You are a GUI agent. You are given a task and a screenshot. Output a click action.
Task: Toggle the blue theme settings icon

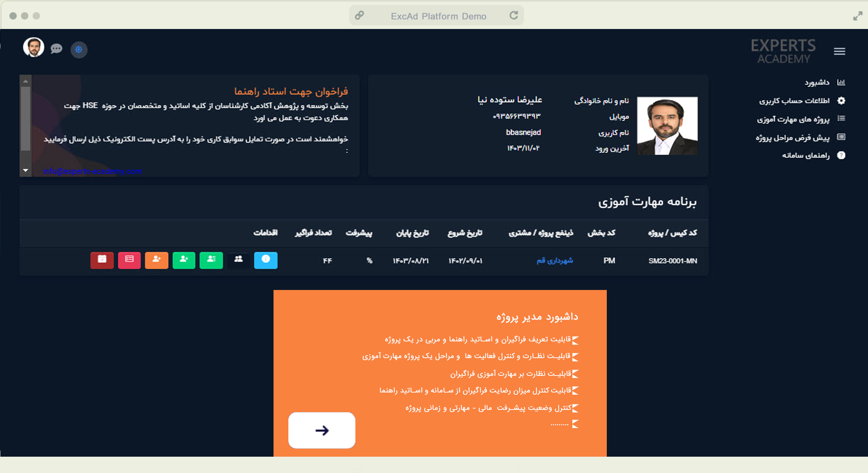[x=79, y=49]
